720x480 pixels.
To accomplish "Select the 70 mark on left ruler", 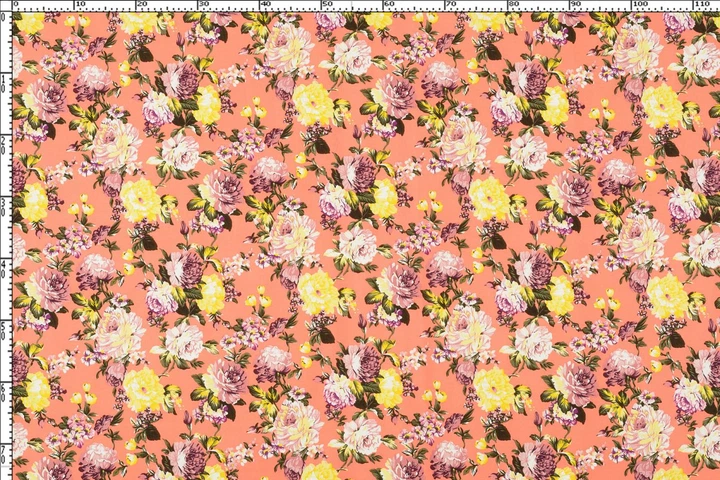I will pos(4,454).
